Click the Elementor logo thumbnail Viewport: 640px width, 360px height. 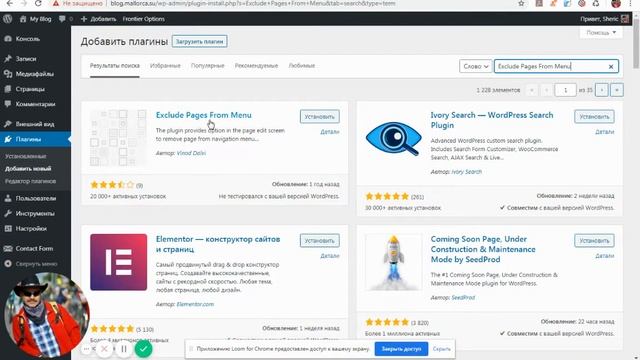click(x=118, y=262)
